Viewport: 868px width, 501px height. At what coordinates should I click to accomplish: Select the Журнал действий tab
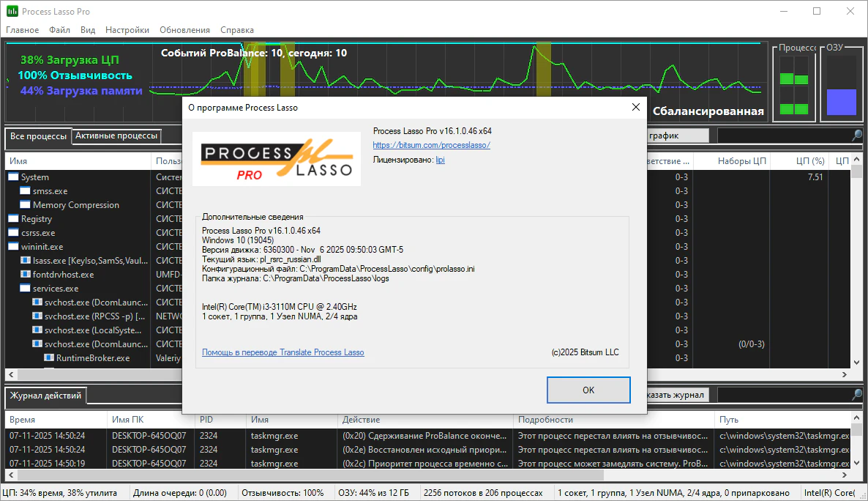coord(45,396)
